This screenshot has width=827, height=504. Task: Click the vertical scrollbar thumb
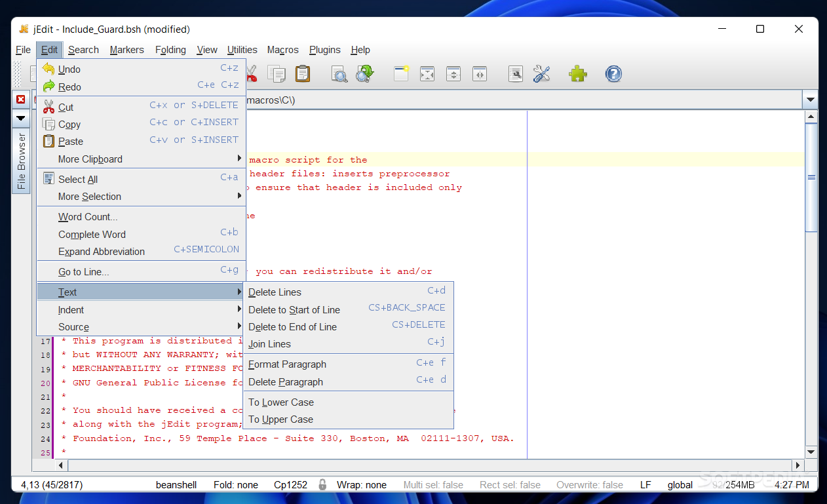click(811, 177)
